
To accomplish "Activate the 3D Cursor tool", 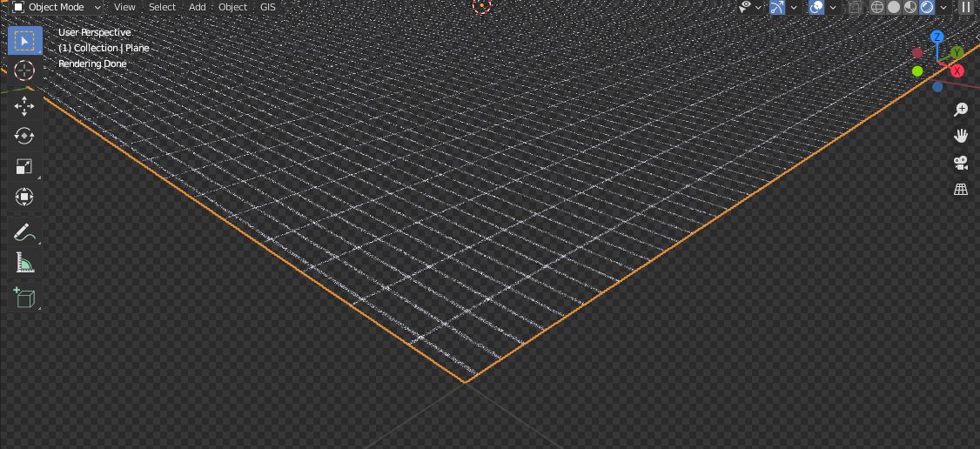I will [24, 70].
